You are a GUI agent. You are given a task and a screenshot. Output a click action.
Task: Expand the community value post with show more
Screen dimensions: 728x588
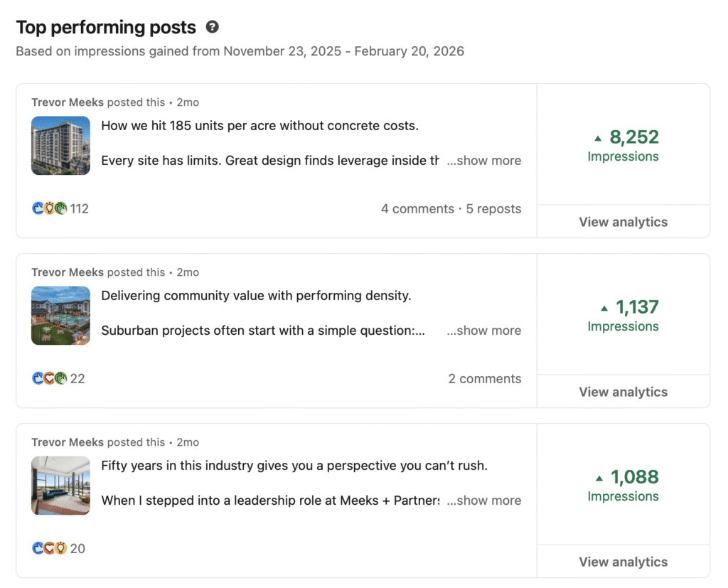[x=483, y=331]
